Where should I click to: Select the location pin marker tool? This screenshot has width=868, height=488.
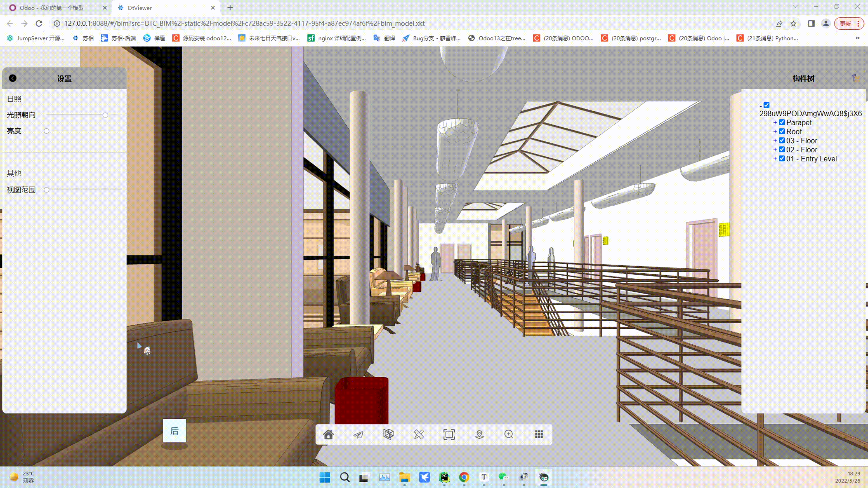pos(479,434)
